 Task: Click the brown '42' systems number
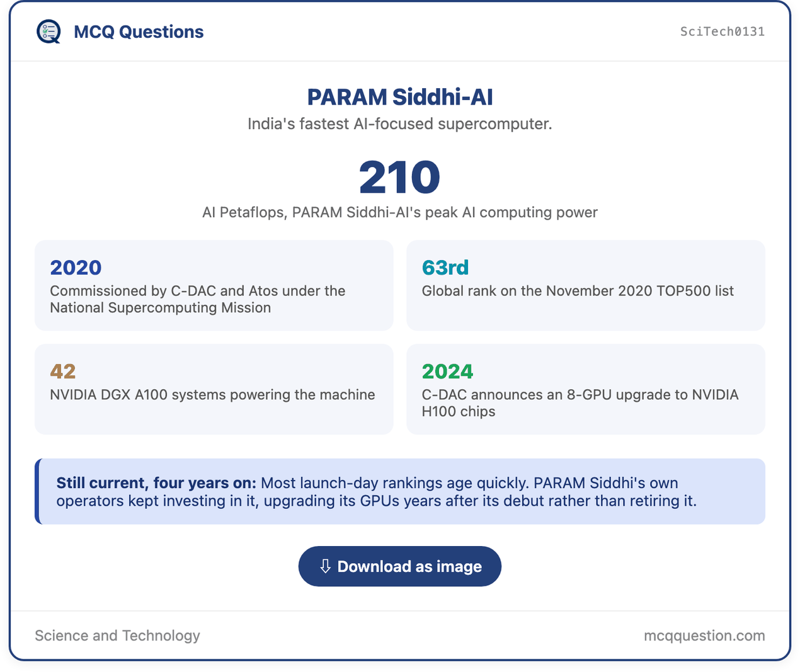[x=63, y=372]
